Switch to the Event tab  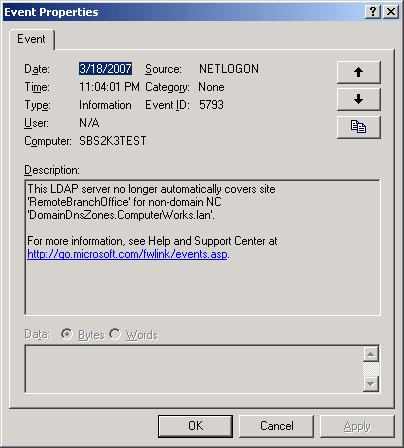tap(31, 39)
